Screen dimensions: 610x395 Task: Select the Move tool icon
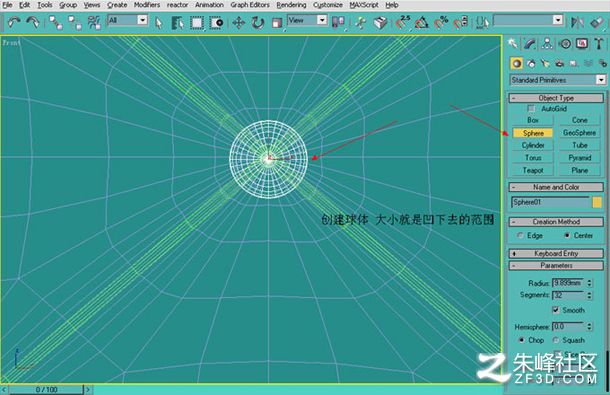pyautogui.click(x=238, y=23)
